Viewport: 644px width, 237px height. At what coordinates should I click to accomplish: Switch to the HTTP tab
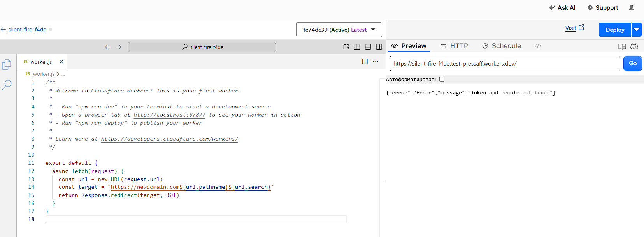click(454, 46)
